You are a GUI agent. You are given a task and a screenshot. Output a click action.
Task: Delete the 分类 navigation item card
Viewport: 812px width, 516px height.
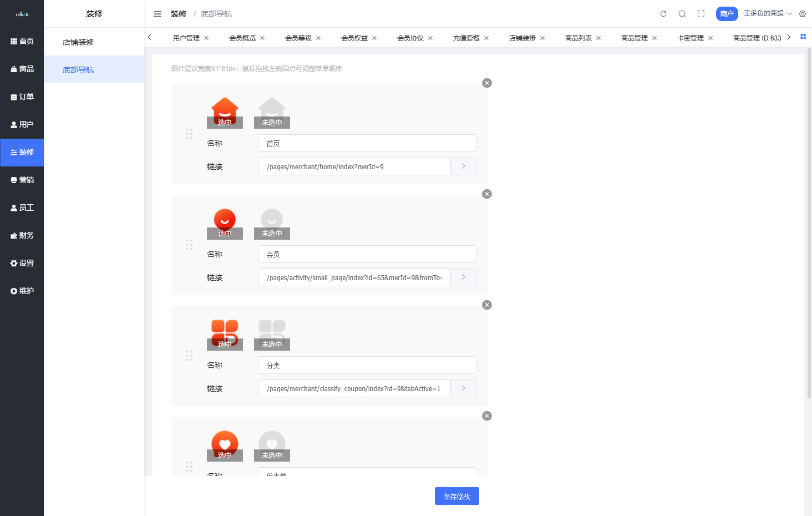tap(487, 305)
